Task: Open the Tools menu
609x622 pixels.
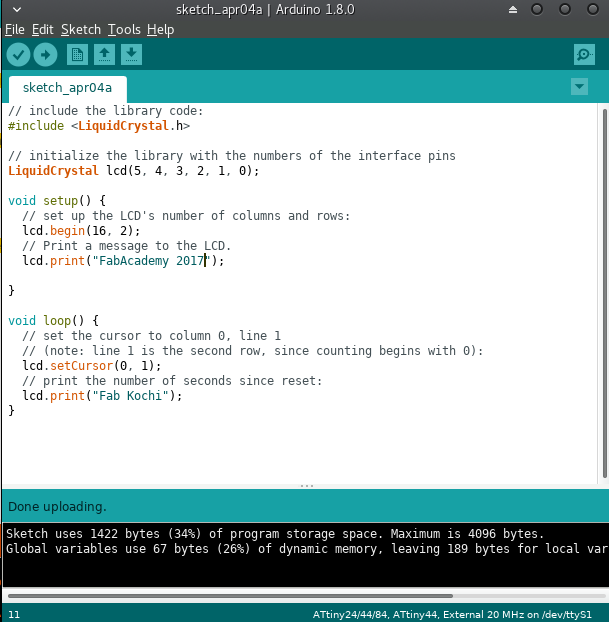Action: tap(124, 30)
